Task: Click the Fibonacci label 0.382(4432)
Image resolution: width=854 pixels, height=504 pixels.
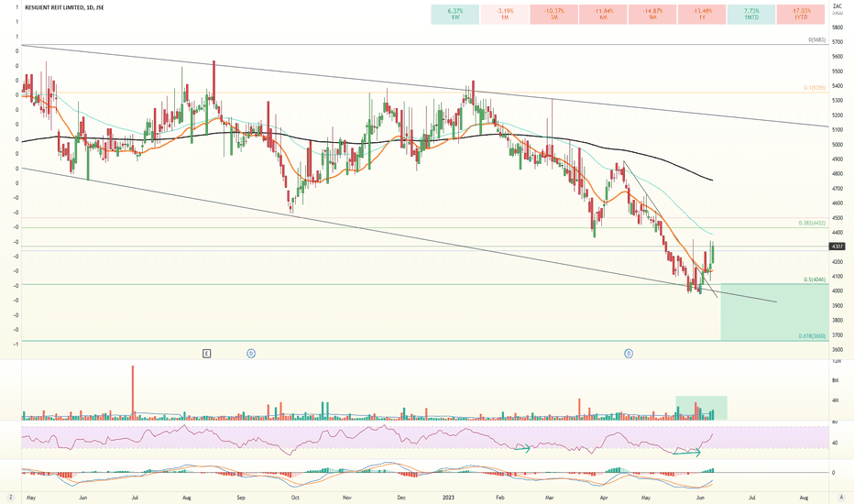Action: coord(813,223)
